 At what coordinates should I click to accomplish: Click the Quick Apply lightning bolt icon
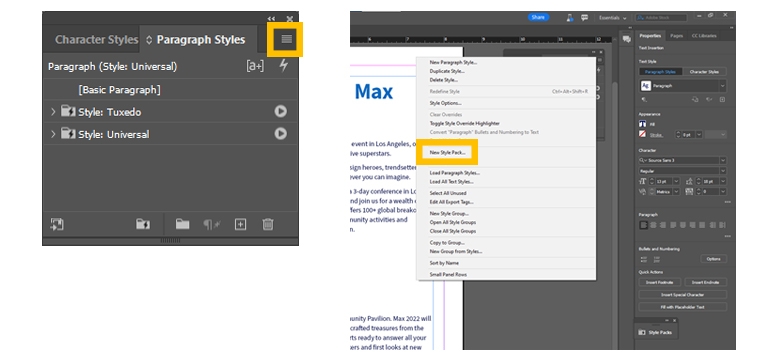pyautogui.click(x=283, y=66)
